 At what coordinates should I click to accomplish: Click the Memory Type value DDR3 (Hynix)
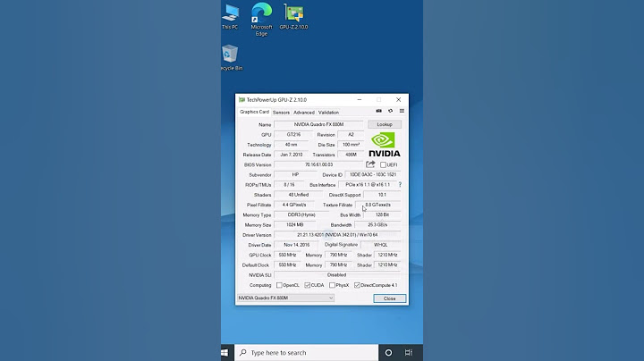tap(301, 215)
